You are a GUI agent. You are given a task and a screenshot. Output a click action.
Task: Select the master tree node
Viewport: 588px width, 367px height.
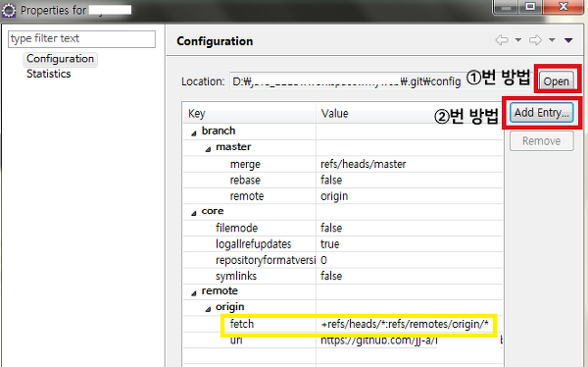[233, 147]
